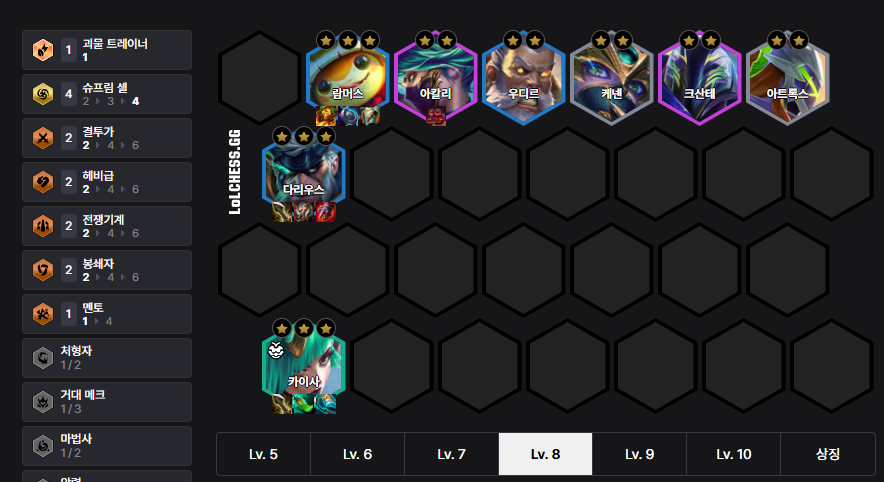Switch to the Lv. 5 tab
884x482 pixels.
263,454
